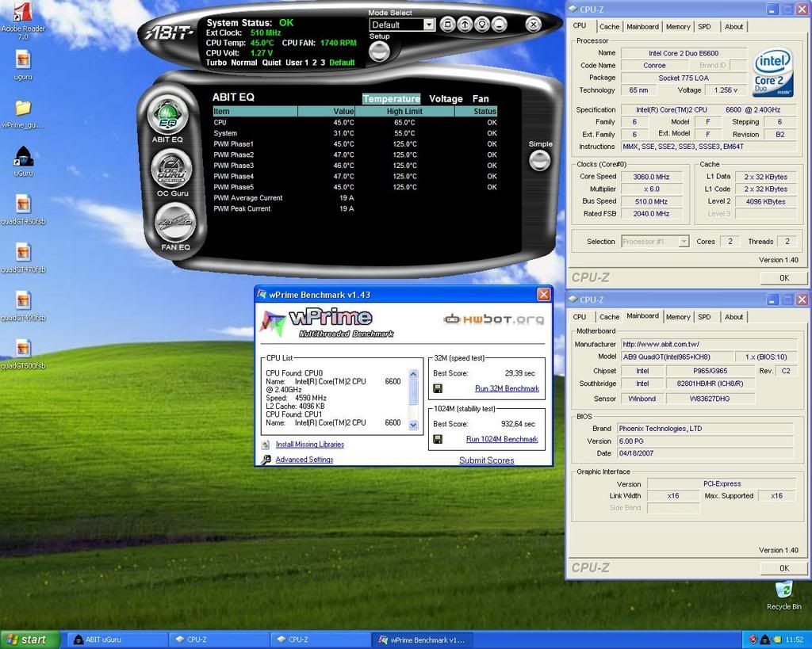Click OK in the CPU-Z mainboard window

[x=784, y=568]
